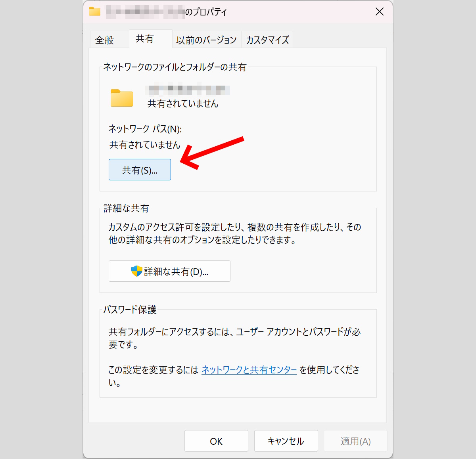This screenshot has height=459, width=476.
Task: Click the ネットワーク パス(N) label
Action: [x=145, y=129]
